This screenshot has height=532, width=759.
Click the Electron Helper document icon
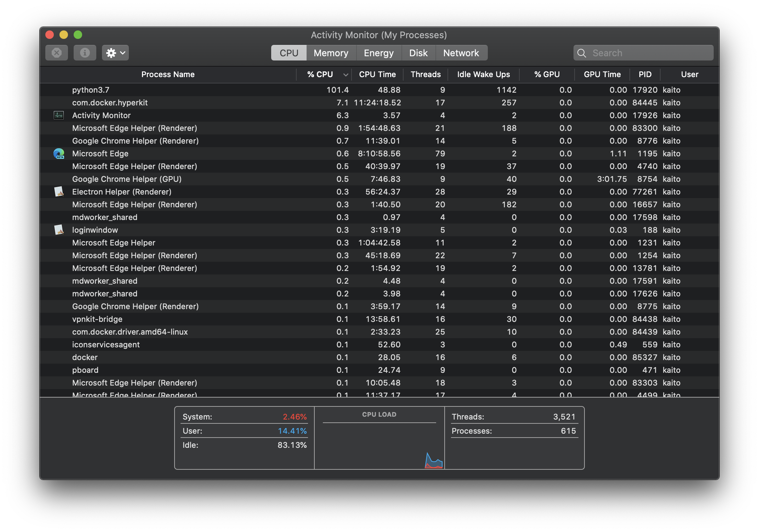tap(59, 192)
